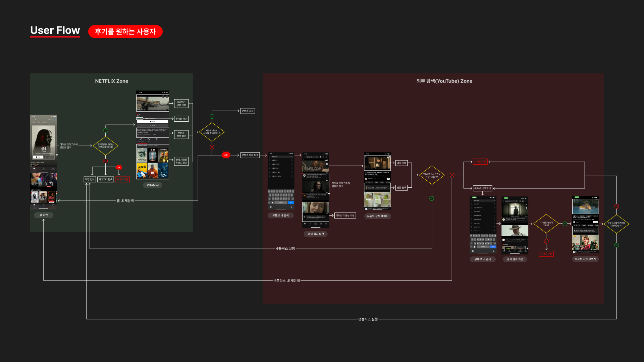Click green Y circle right of 보고싶은 영상이 있는가
644x362 pixels.
(x=565, y=224)
